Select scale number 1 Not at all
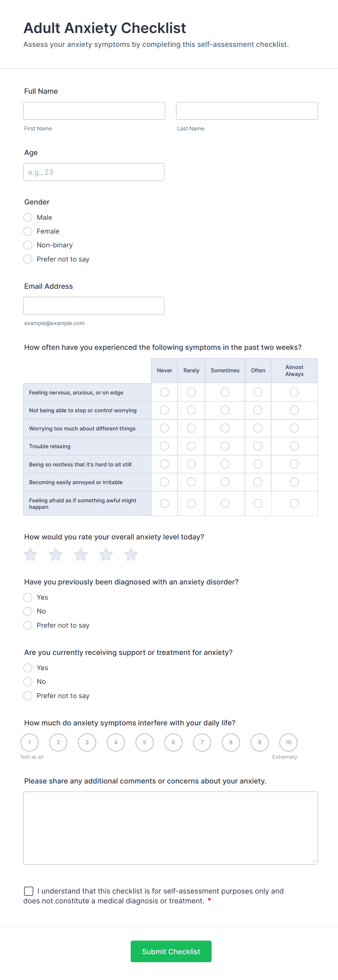This screenshot has height=980, width=338. pos(30,742)
